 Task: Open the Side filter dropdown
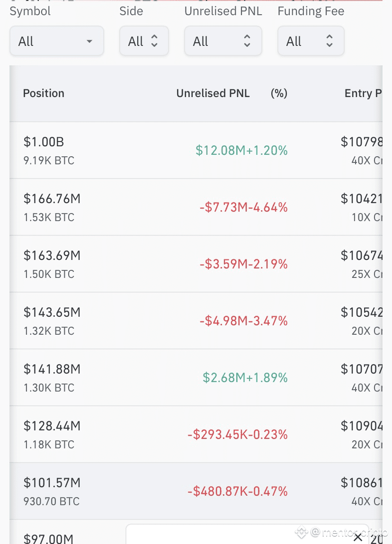tap(144, 41)
